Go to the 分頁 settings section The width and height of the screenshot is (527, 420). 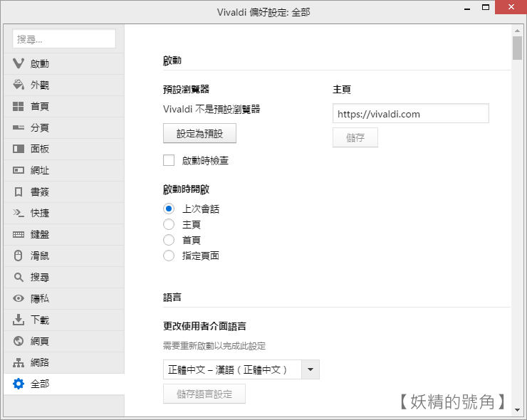(x=64, y=127)
